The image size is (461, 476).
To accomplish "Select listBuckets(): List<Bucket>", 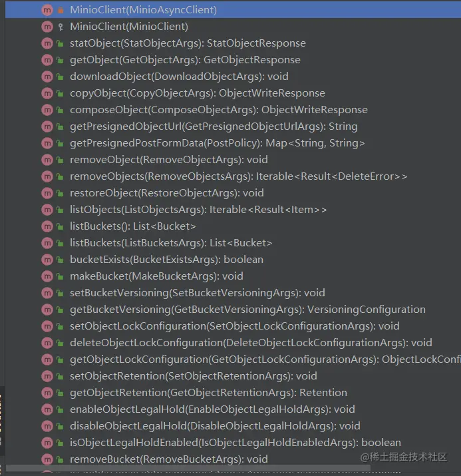I will coord(133,226).
